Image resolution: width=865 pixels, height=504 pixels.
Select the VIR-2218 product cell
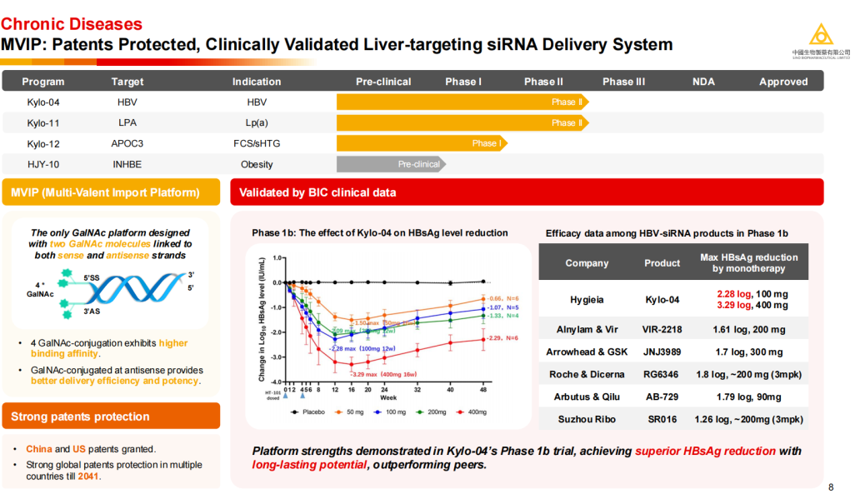(662, 329)
